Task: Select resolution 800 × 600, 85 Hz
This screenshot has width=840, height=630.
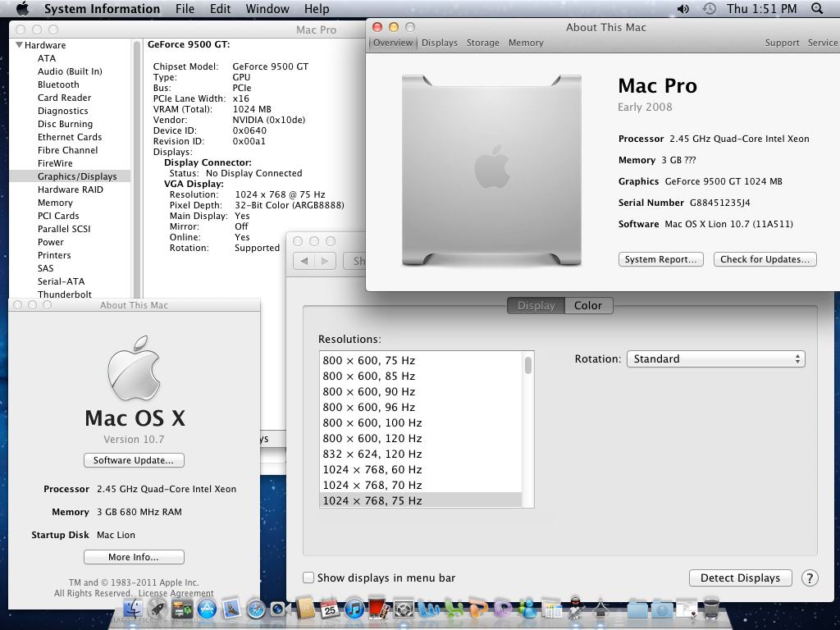Action: coord(421,376)
